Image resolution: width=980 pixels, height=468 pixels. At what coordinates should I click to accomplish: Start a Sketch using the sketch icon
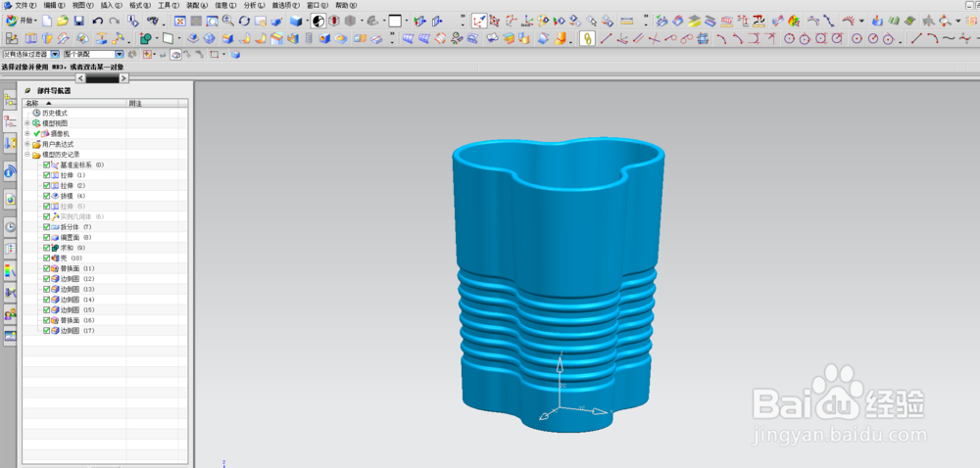(x=12, y=39)
